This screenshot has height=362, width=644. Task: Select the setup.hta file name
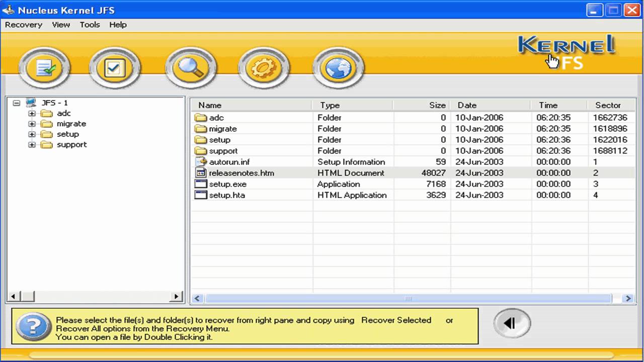pos(227,195)
